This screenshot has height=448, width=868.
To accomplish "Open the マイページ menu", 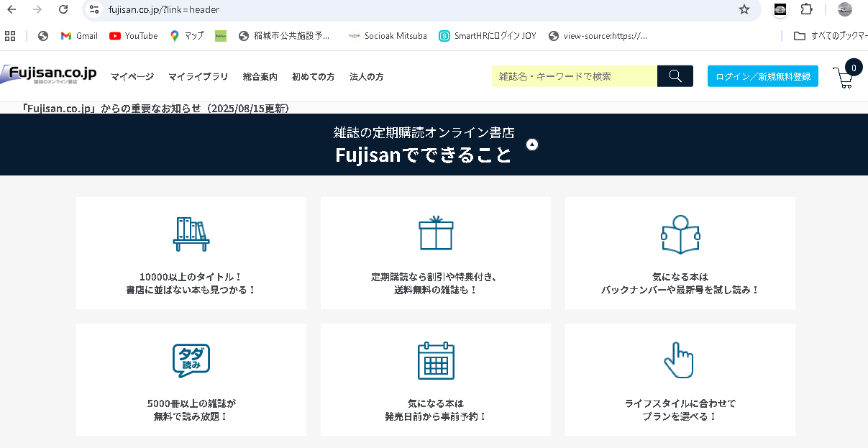I will [132, 77].
